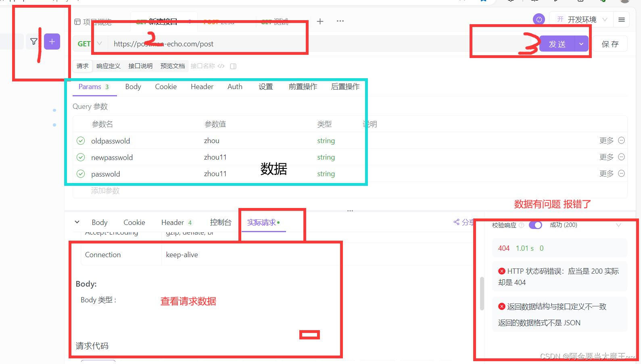Open the response Cookie tab
641x364 pixels.
point(134,223)
